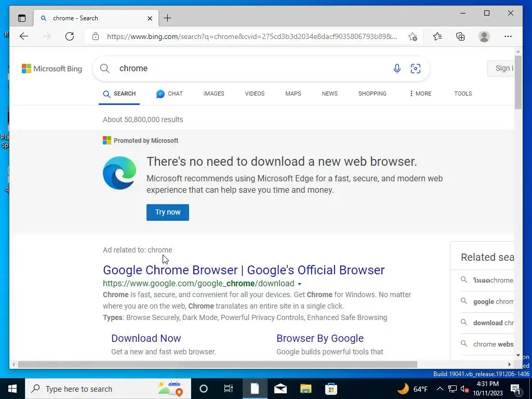Open Microsoft Store from the taskbar
This screenshot has height=399, width=532.
click(331, 389)
